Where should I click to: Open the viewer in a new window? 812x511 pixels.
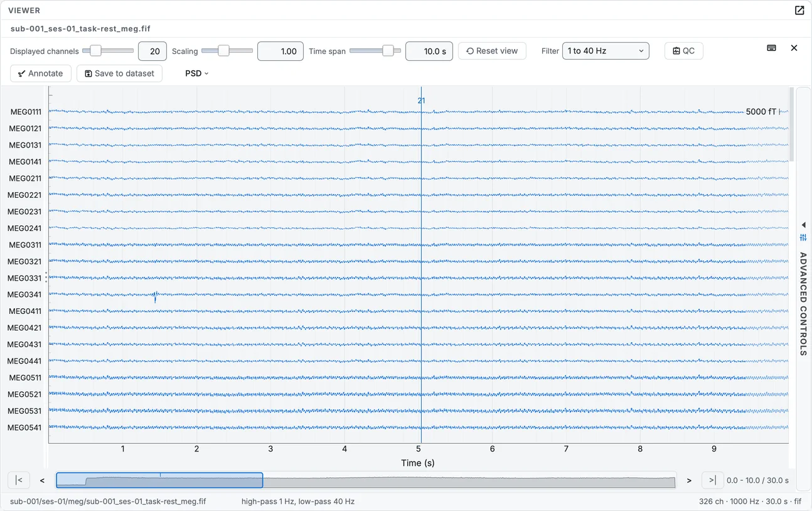pos(799,10)
